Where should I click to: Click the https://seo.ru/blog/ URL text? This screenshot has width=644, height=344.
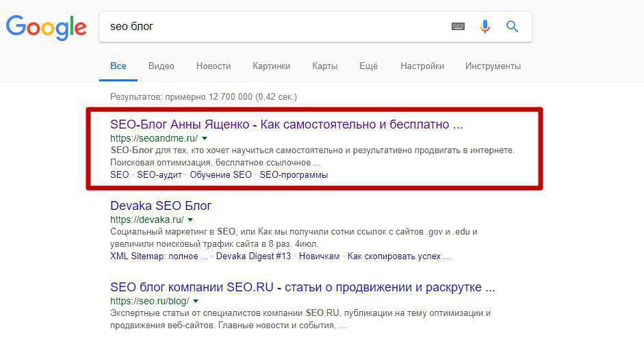point(149,301)
